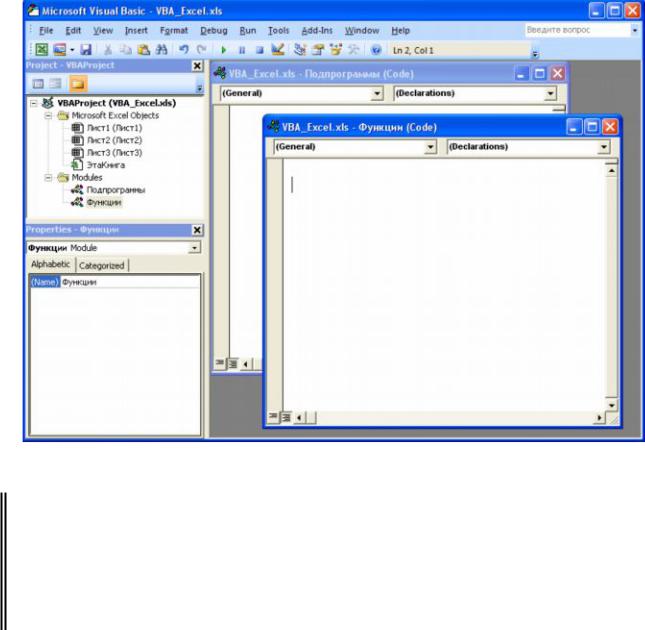Open the Функции Module object dropdown
The image size is (645, 630).
tap(194, 248)
